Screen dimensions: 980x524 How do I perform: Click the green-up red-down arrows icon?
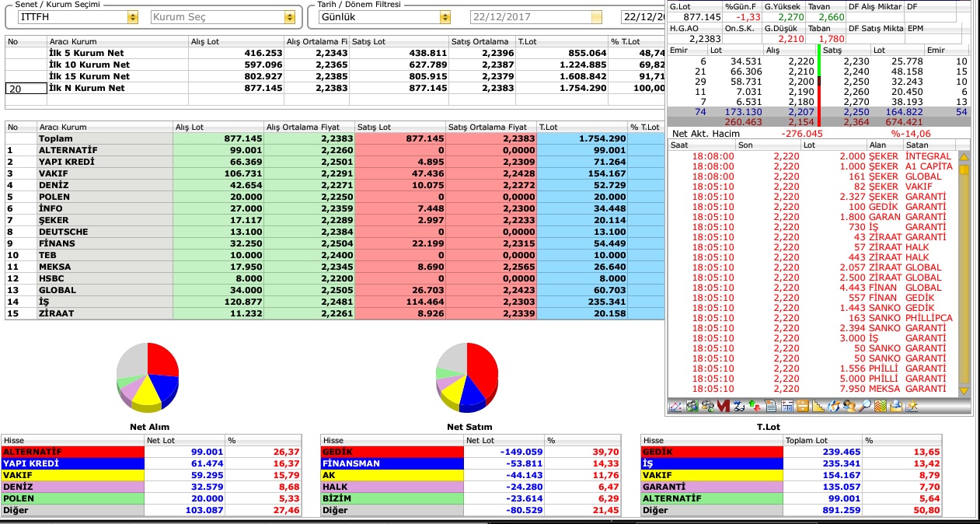755,406
